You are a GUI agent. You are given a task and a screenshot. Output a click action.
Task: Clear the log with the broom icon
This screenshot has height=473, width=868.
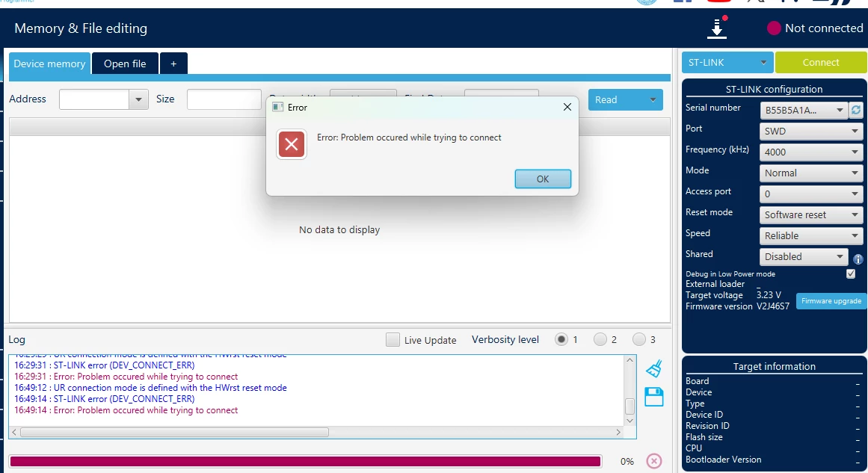click(x=653, y=368)
